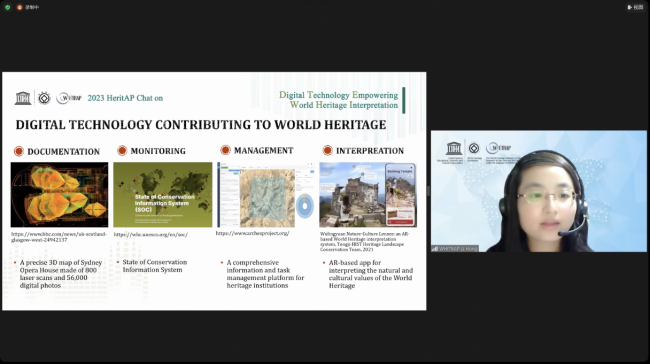This screenshot has height=364, width=650.
Task: Click the orange bullet beside DOCUMENTATION
Action: click(x=19, y=151)
